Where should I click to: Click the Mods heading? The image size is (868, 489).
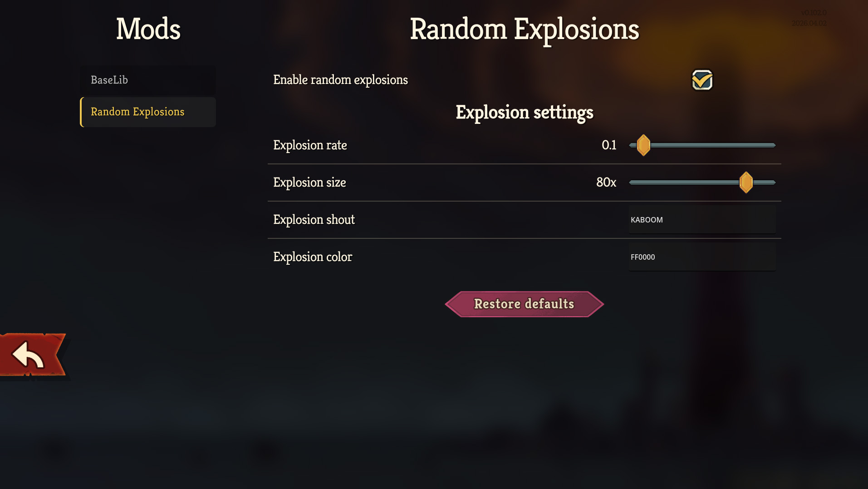click(148, 29)
